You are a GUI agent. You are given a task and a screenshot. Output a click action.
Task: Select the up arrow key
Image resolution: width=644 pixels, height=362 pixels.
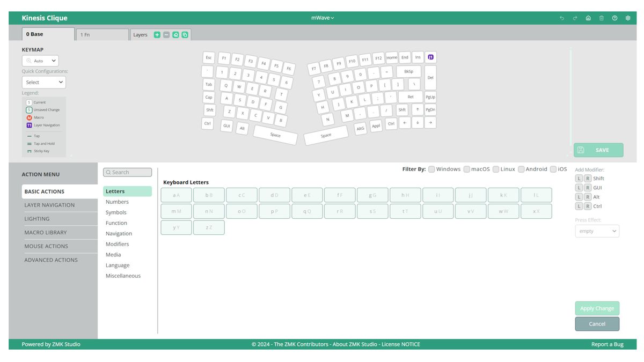(x=418, y=109)
